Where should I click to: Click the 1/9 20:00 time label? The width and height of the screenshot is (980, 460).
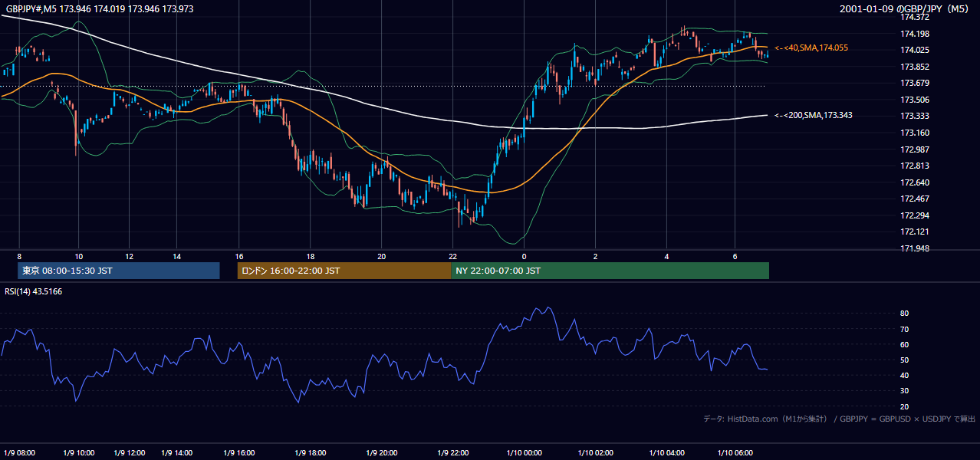381,452
